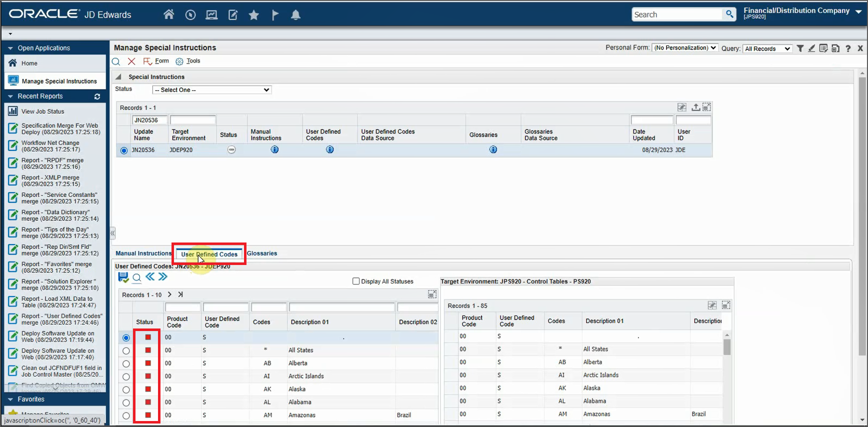Go to next page of UDC records

coord(169,294)
